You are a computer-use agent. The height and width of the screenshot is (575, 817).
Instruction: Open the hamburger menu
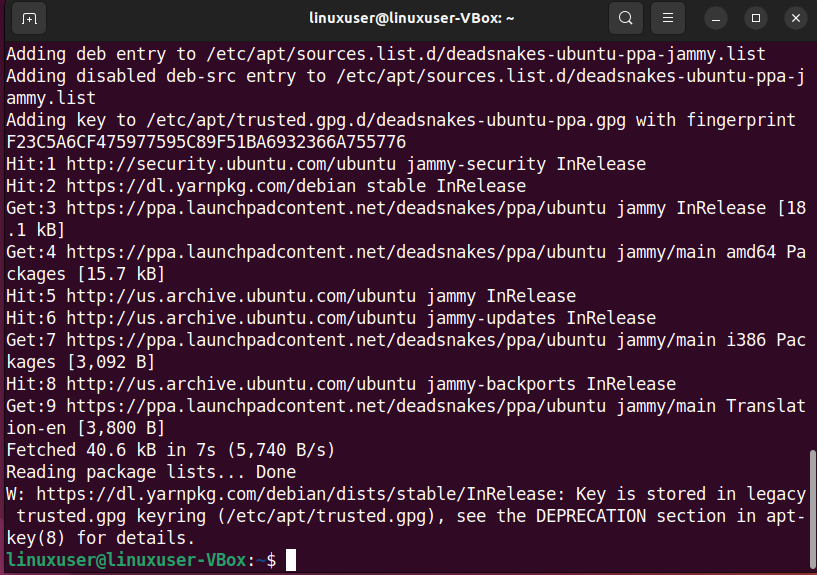pyautogui.click(x=671, y=18)
